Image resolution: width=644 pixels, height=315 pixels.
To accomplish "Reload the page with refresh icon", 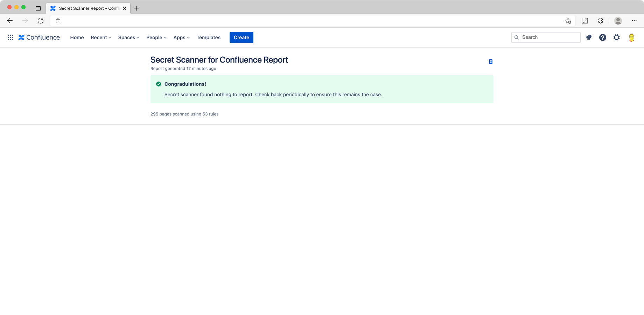I will 41,21.
